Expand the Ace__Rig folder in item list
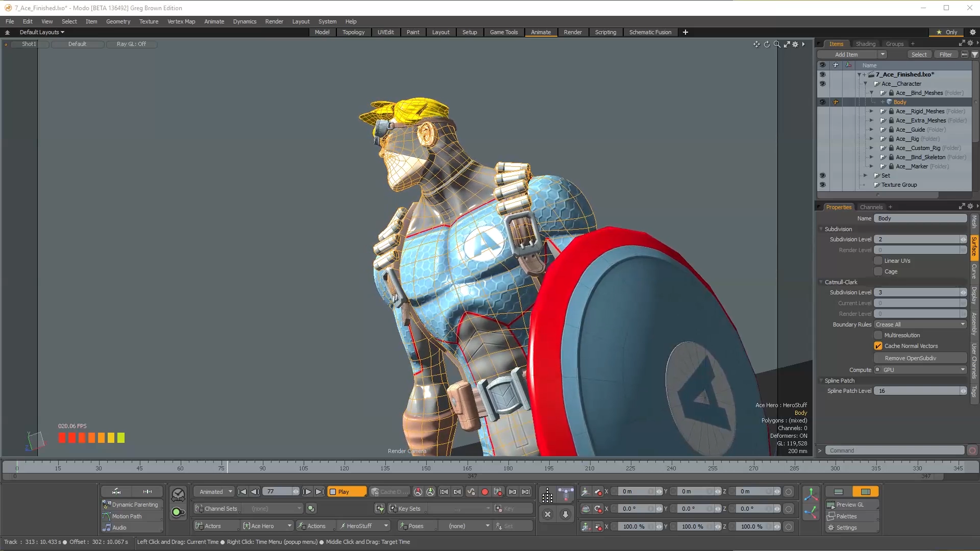 (872, 138)
